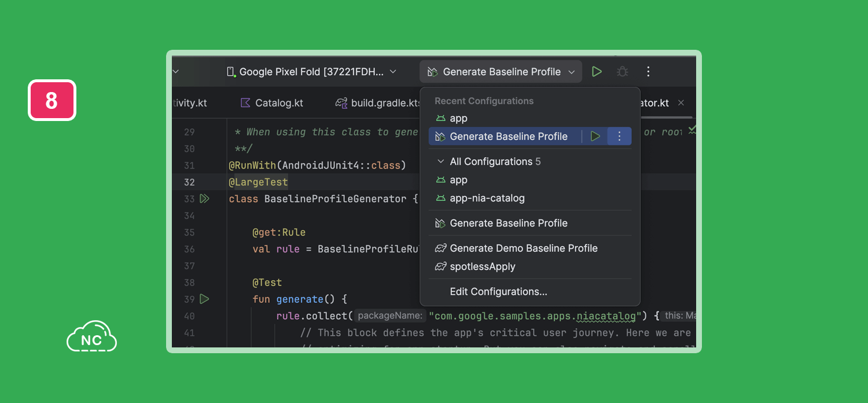Click the Kotlin file icon on the Catalog.kt tab

click(245, 102)
